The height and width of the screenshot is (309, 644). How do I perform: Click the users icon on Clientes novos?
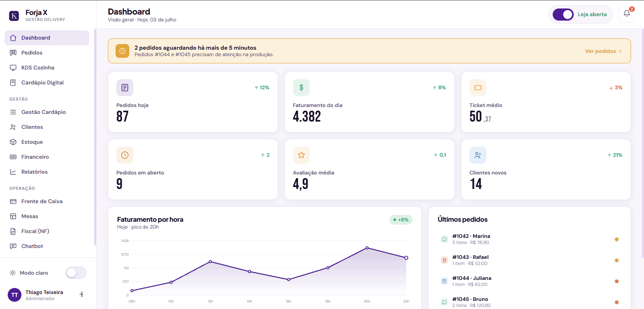(x=478, y=155)
